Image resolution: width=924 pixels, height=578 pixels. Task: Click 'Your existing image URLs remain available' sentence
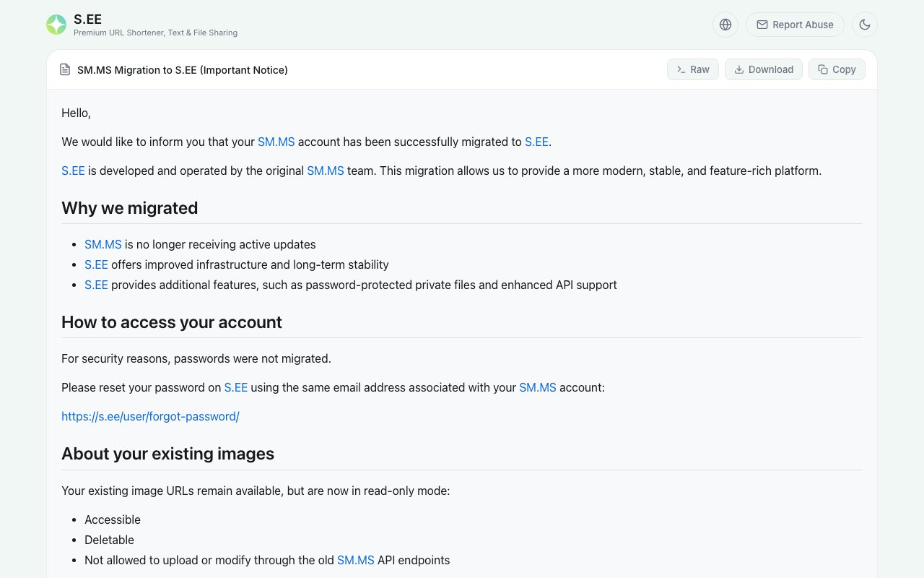coord(256,491)
